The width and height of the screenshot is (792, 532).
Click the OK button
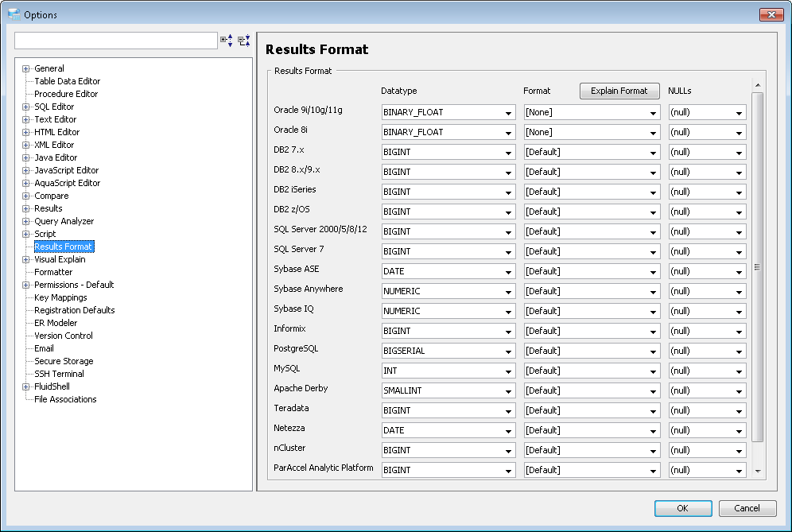point(683,508)
